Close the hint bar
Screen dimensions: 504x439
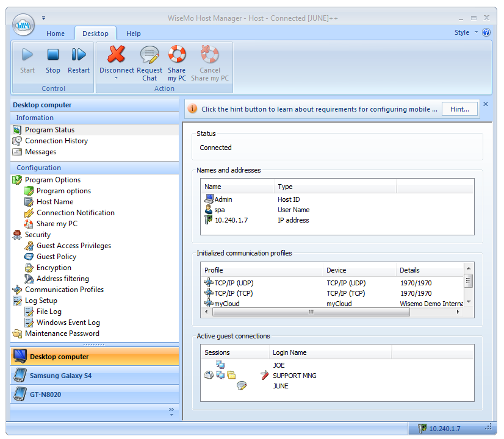486,104
